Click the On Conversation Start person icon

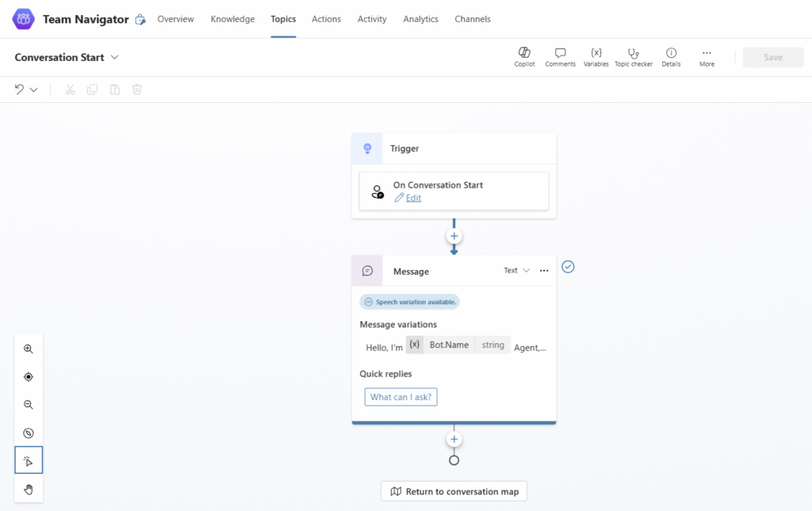(x=377, y=192)
